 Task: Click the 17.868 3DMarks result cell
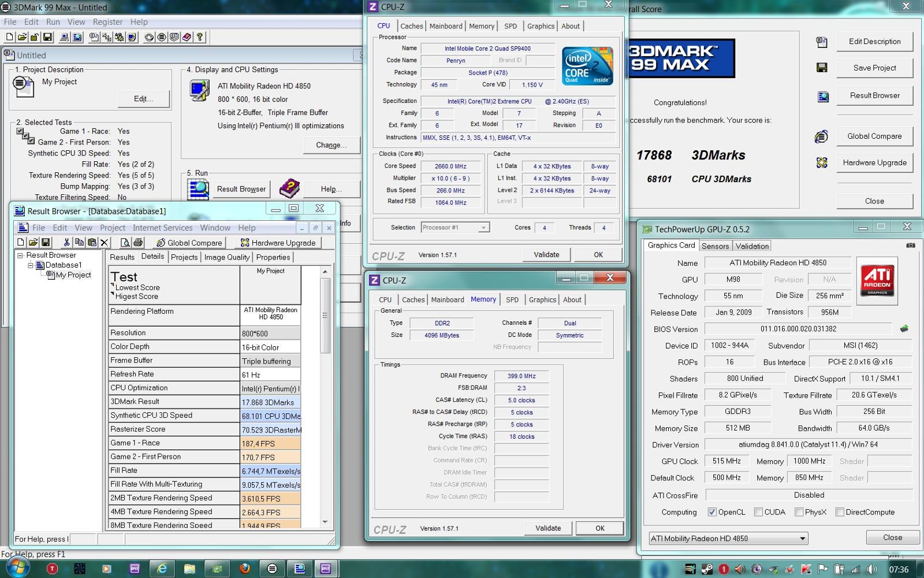click(270, 402)
